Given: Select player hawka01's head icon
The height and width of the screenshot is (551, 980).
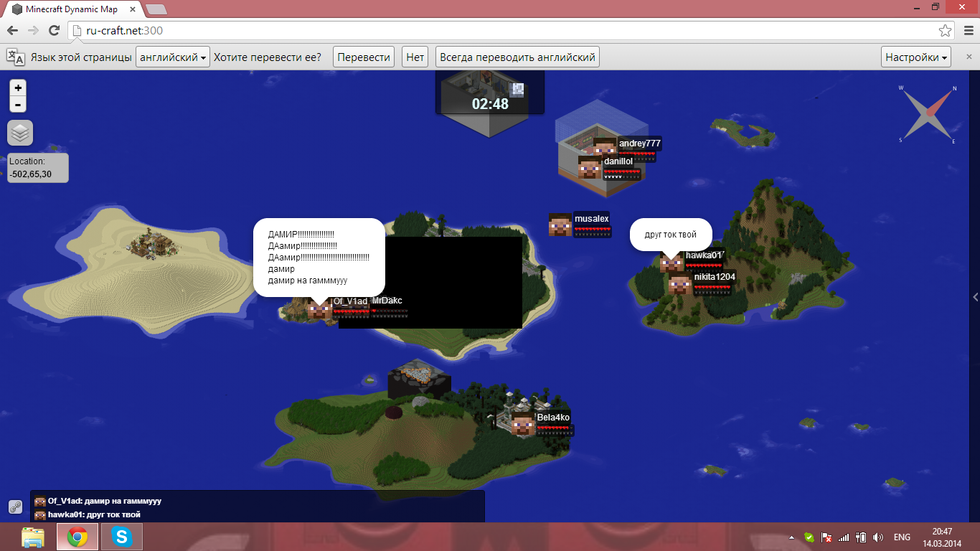Looking at the screenshot, I should pyautogui.click(x=672, y=262).
